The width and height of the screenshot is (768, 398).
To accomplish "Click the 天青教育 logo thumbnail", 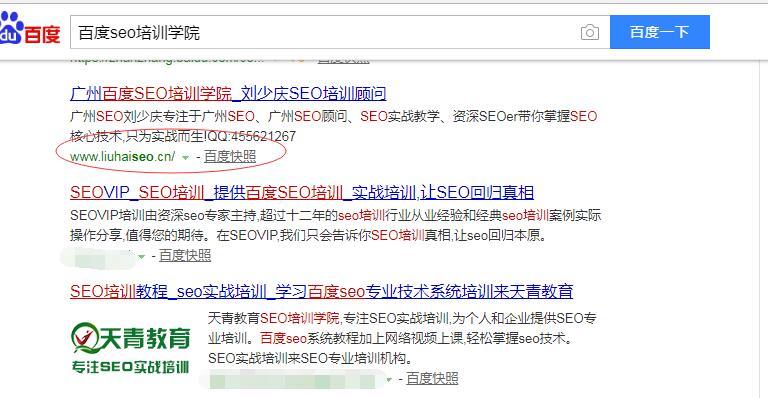I will click(x=130, y=347).
